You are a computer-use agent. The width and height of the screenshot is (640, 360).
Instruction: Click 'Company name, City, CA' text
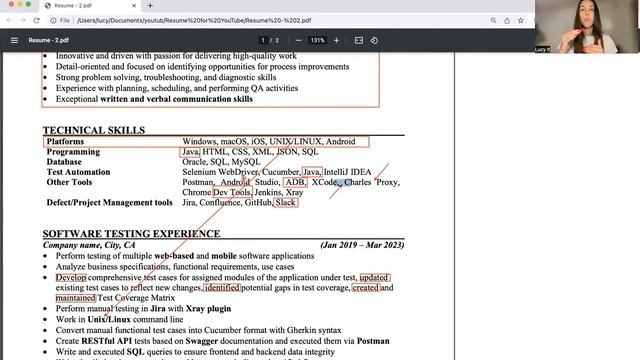coord(89,245)
